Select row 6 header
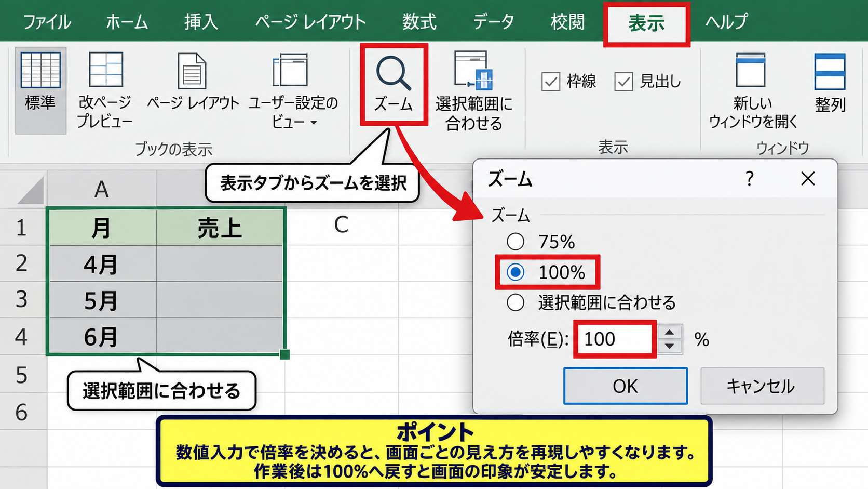Image resolution: width=868 pixels, height=489 pixels. 22,412
